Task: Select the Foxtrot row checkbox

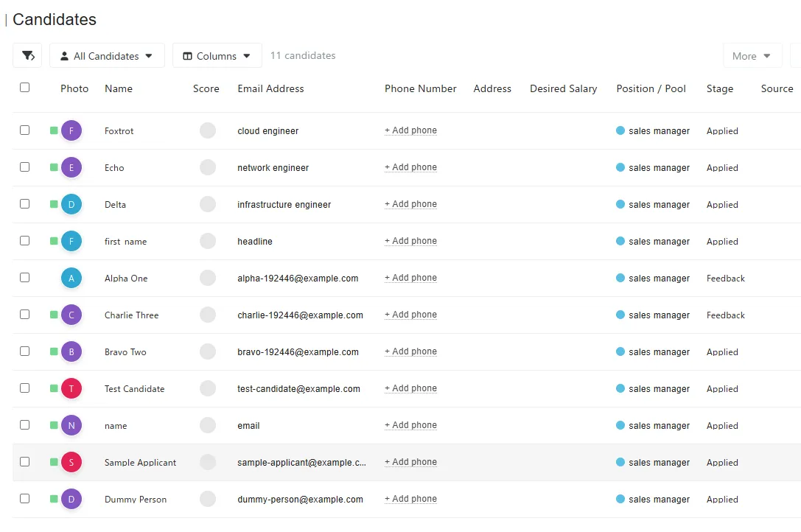Action: (24, 130)
